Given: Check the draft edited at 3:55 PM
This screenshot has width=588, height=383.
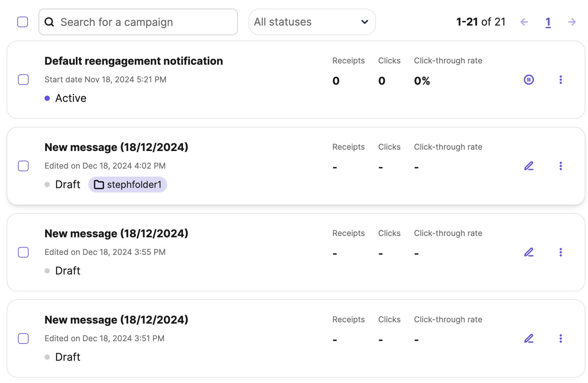Looking at the screenshot, I should click(x=23, y=252).
